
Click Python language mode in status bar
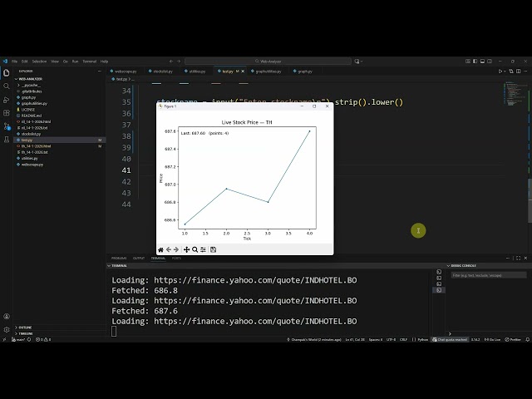(423, 339)
